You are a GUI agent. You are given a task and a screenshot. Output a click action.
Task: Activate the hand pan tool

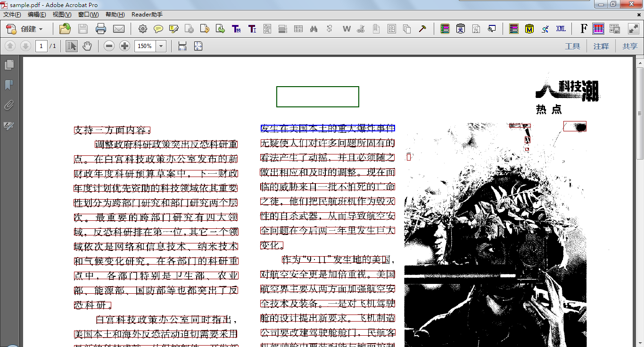click(87, 46)
